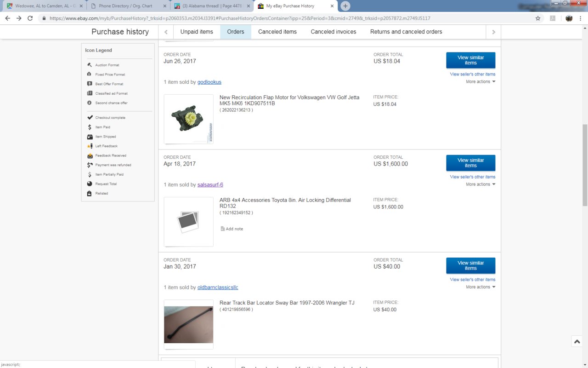Click the page vertical scrollbar thumb
This screenshot has height=368, width=588.
coord(584,165)
